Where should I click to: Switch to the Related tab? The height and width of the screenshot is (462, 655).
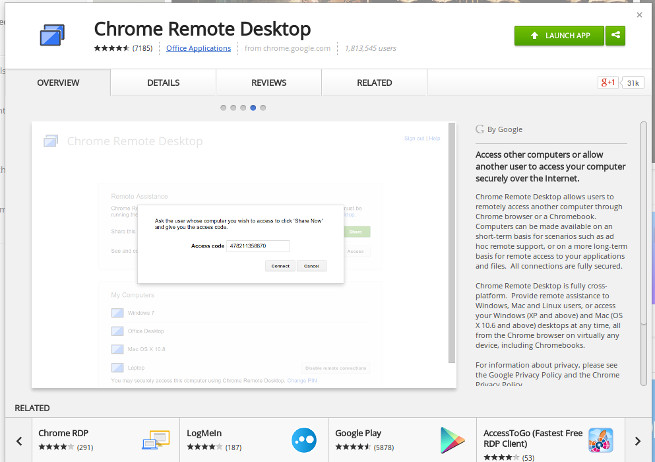pos(374,83)
